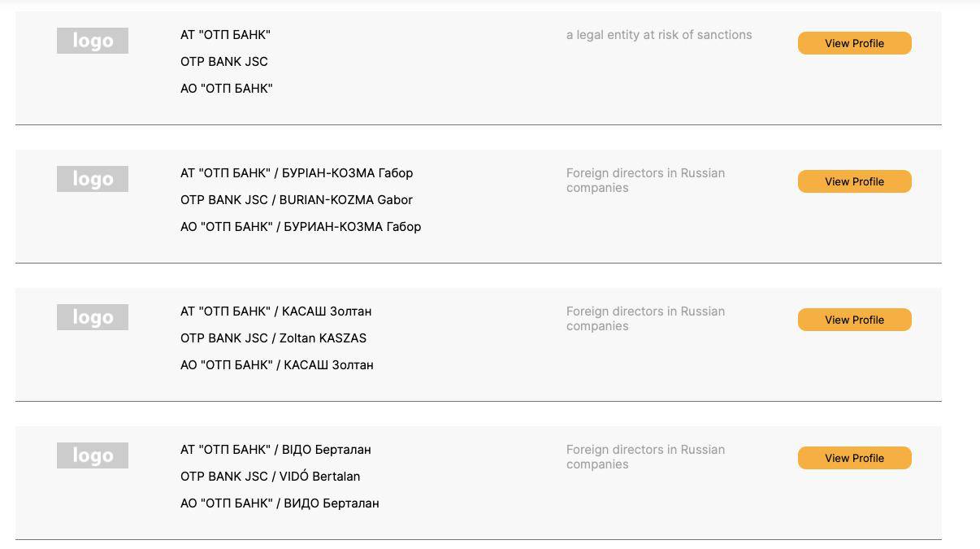Click 'АТ "ОТП БАНК" / БУРІАН-КОЗМА Габор' name
The height and width of the screenshot is (549, 980).
pyautogui.click(x=297, y=173)
